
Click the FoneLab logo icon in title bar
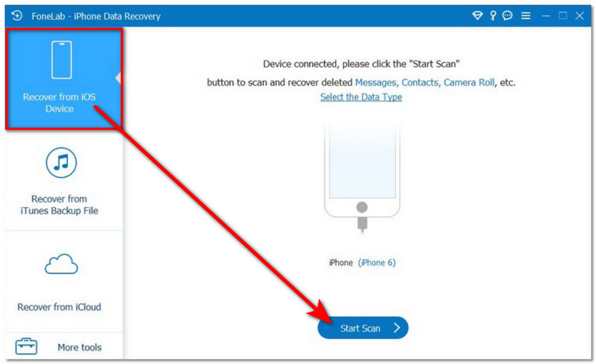[x=16, y=16]
